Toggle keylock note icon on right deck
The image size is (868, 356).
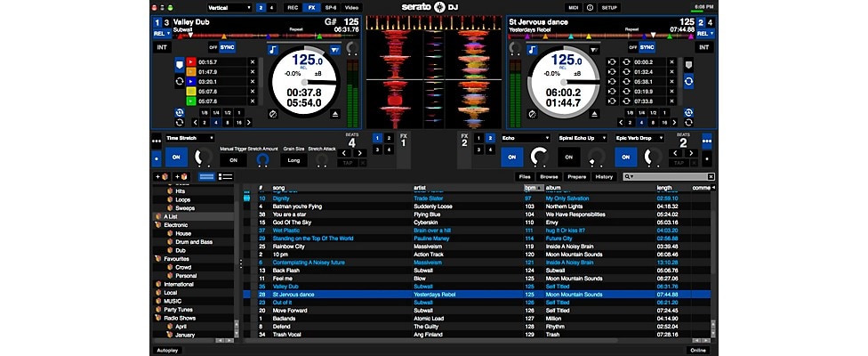532,50
